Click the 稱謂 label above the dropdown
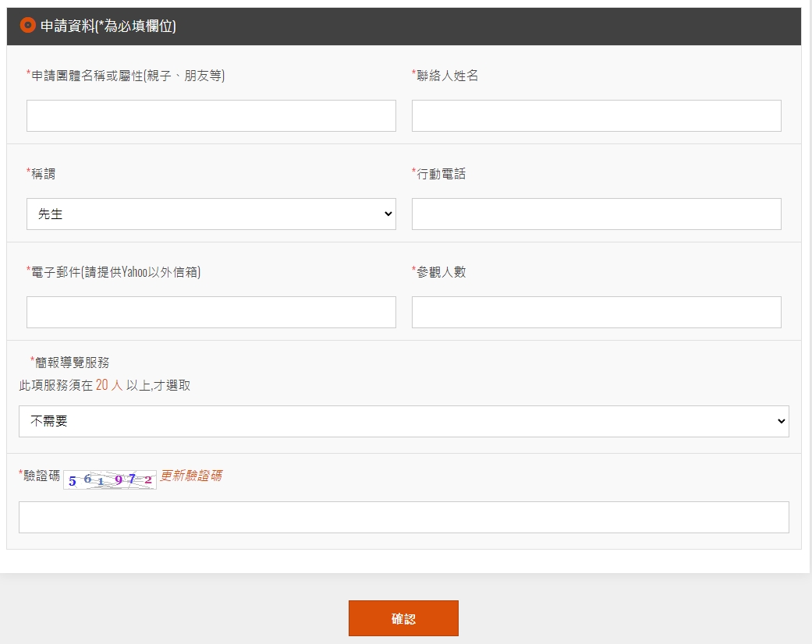 44,174
